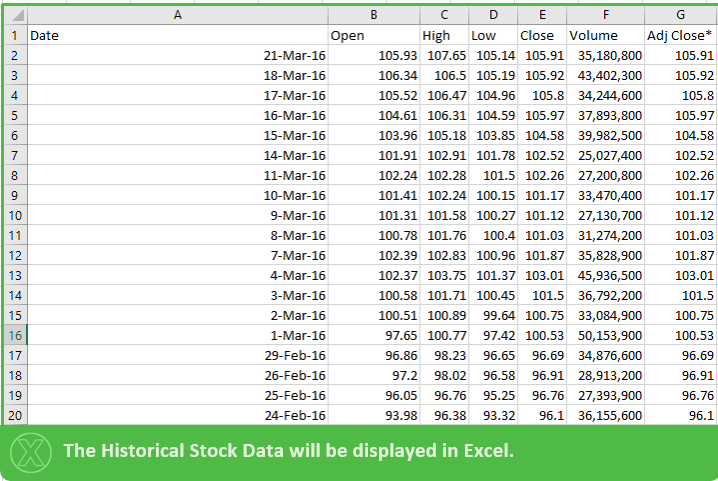The height and width of the screenshot is (481, 718).
Task: Click High value 98.23
Action: click(444, 355)
